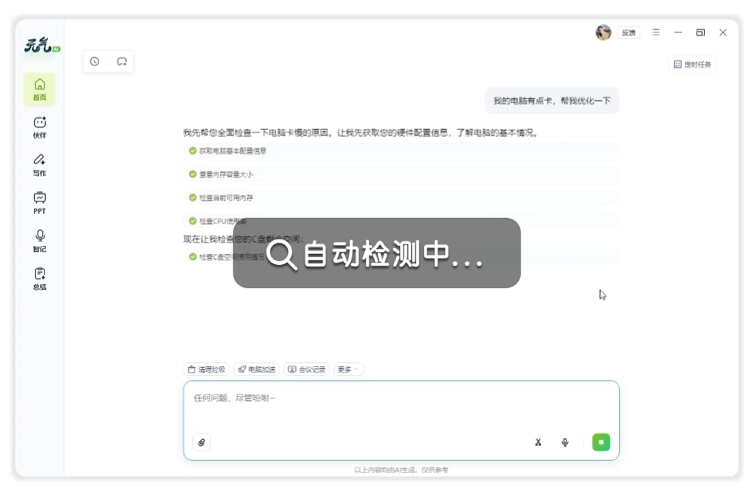Open the hamburger menu in title bar
The image size is (755, 499).
point(656,33)
